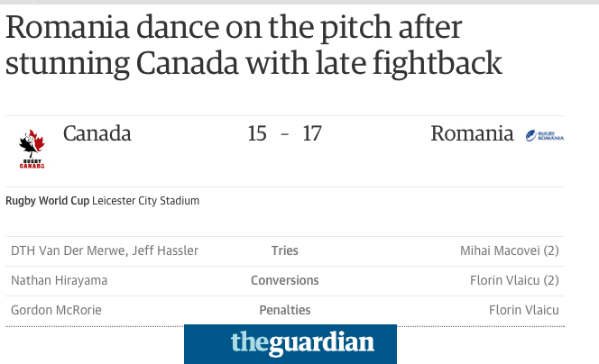
Task: Click Nathan Hirayama conversions entry
Action: tap(60, 280)
